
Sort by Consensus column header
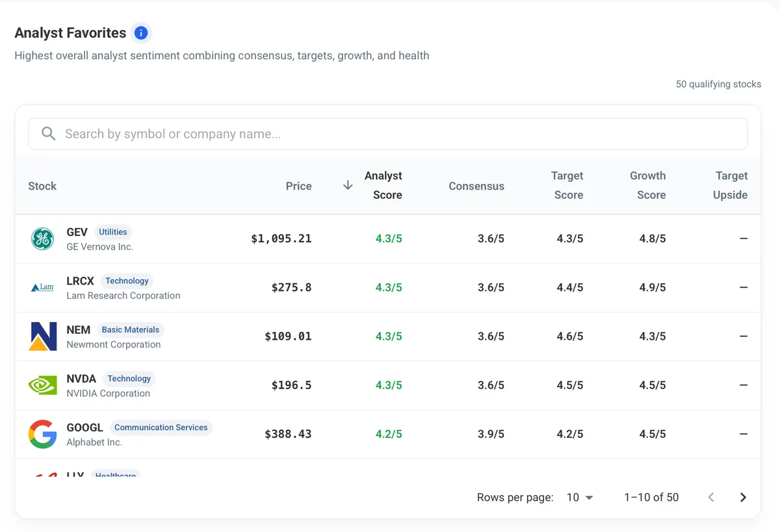pyautogui.click(x=476, y=186)
